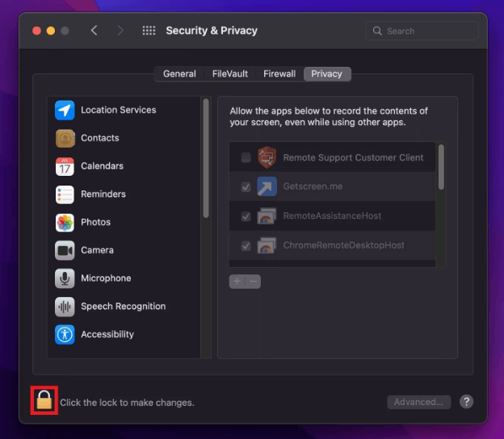504x439 pixels.
Task: Click the Remote Support Customer Client app icon
Action: point(267,157)
